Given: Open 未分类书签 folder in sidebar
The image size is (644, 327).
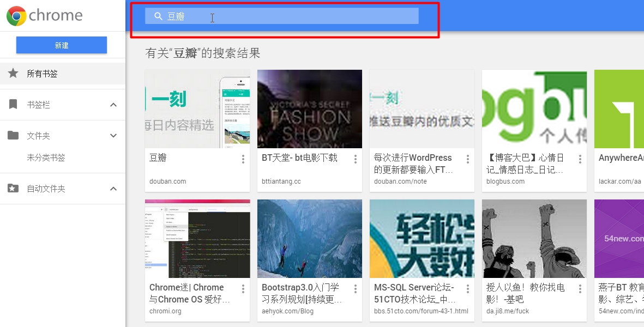Looking at the screenshot, I should (x=46, y=158).
